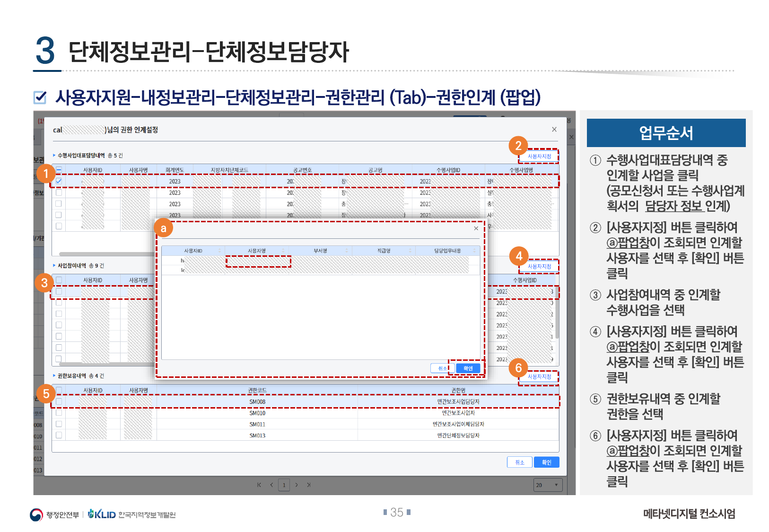Click sort icon on popup 부서명 column
Screen dimensions: 769x532
pyautogui.click(x=347, y=251)
